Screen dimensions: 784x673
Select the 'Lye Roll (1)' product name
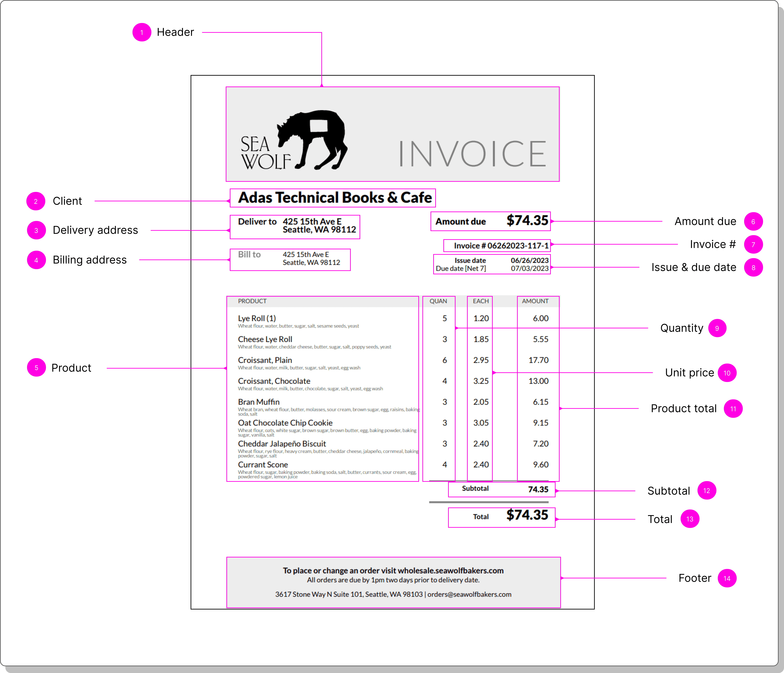[x=257, y=319]
